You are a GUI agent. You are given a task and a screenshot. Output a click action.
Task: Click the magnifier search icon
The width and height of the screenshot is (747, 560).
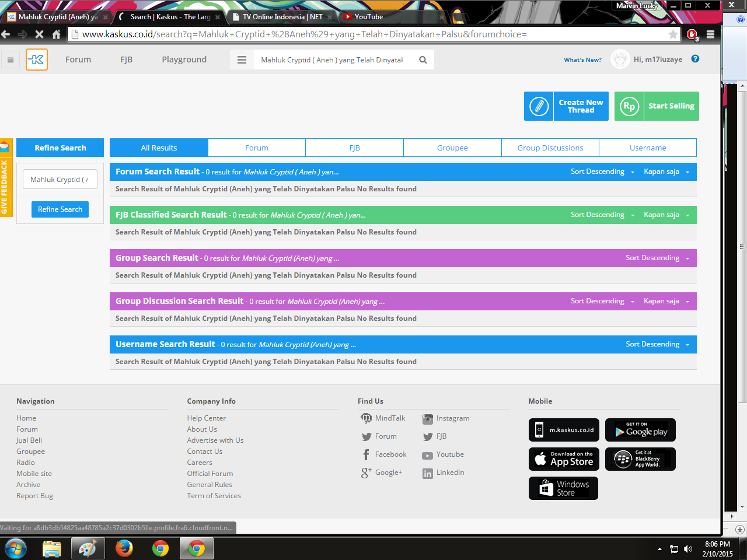423,60
